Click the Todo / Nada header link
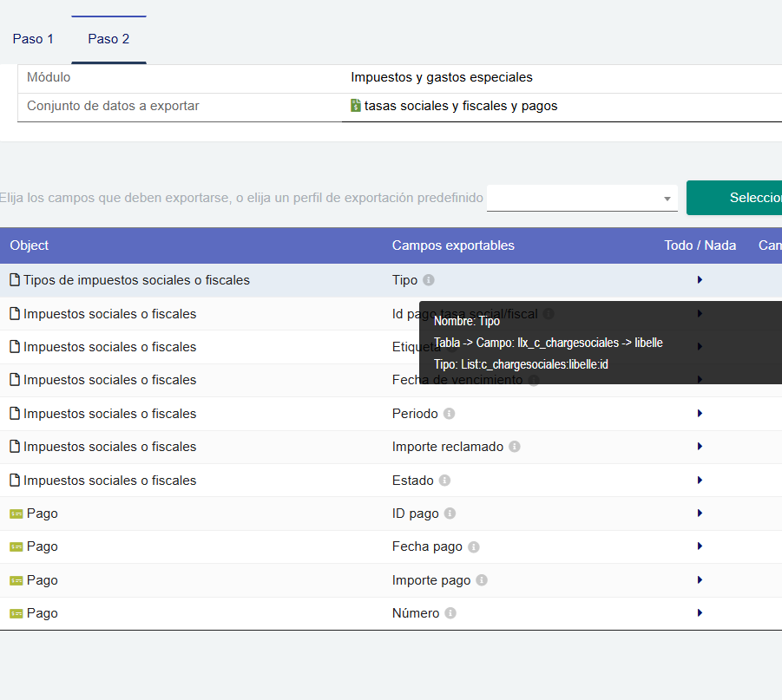The image size is (782, 700). [x=700, y=245]
